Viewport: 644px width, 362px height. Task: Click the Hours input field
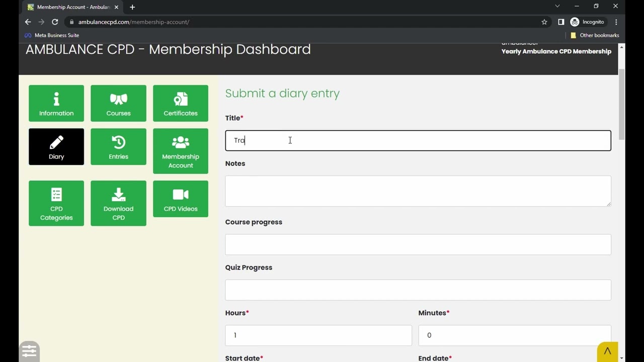coord(318,335)
